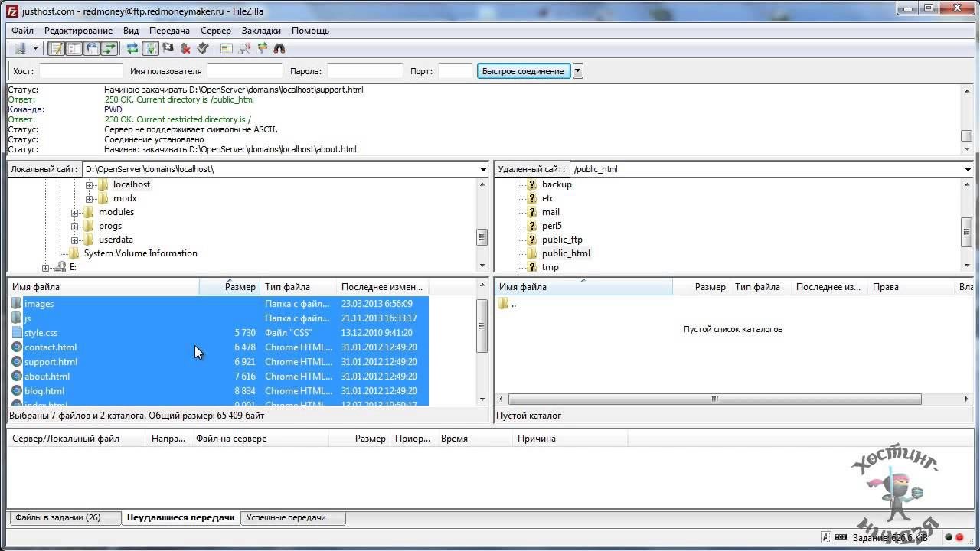Click the disconnect from server icon
The image size is (980, 551).
click(185, 48)
